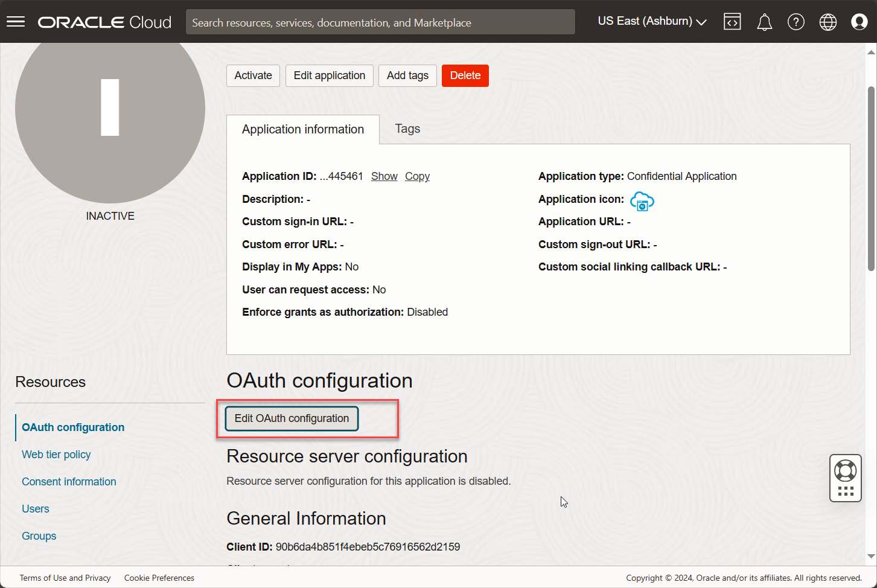Open the language globe selector
Image resolution: width=877 pixels, height=588 pixels.
coord(828,21)
